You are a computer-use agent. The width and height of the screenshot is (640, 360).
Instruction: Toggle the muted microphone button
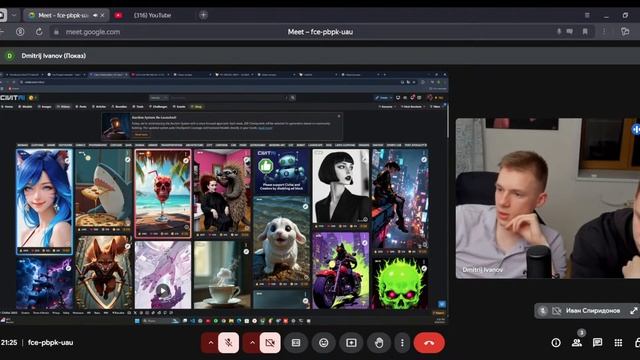tap(229, 343)
